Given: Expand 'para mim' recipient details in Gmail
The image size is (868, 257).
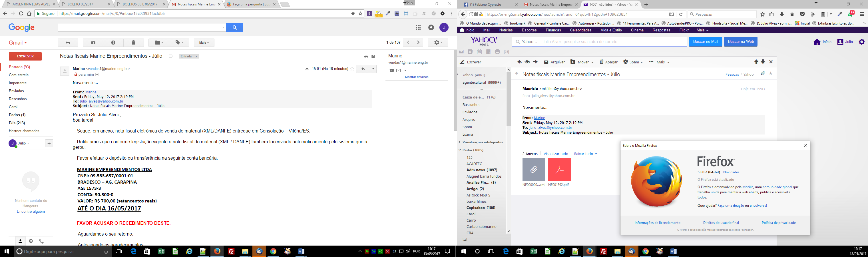Looking at the screenshot, I should click(97, 75).
